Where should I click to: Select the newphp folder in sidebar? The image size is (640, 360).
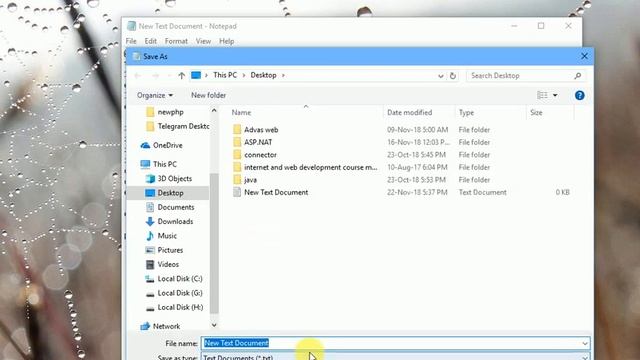tap(171, 112)
